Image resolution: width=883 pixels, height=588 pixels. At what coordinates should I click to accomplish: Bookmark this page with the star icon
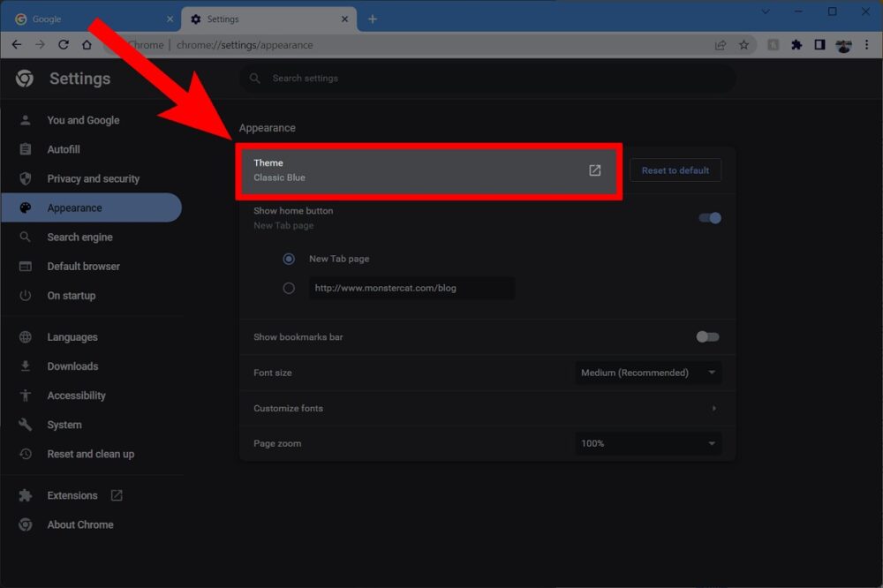tap(744, 45)
